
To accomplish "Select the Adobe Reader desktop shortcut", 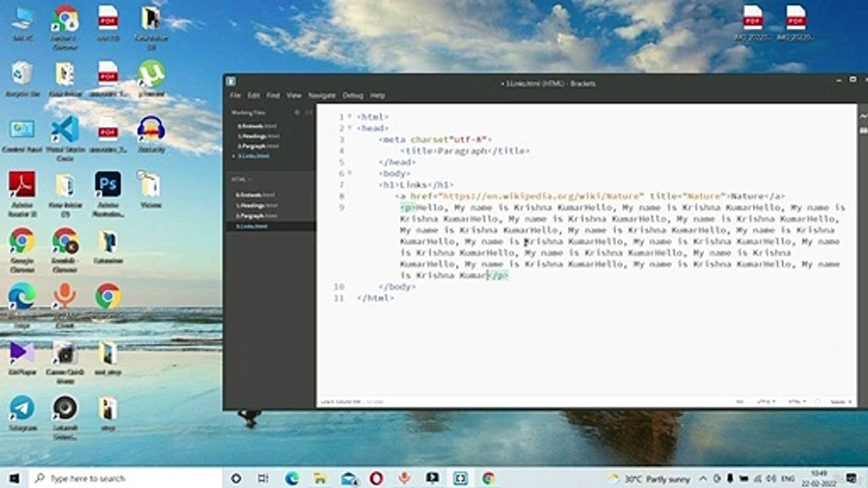I will (x=22, y=193).
